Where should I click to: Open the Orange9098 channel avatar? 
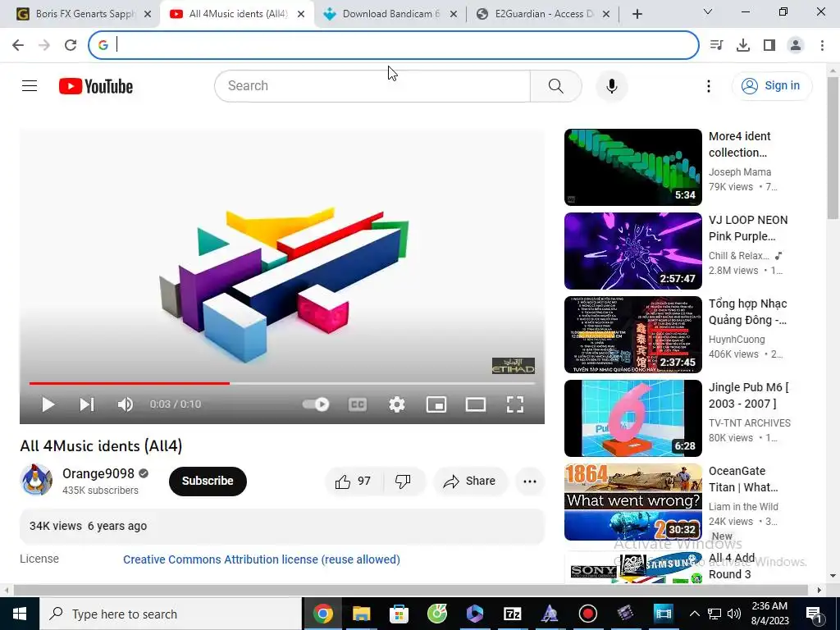(x=36, y=480)
